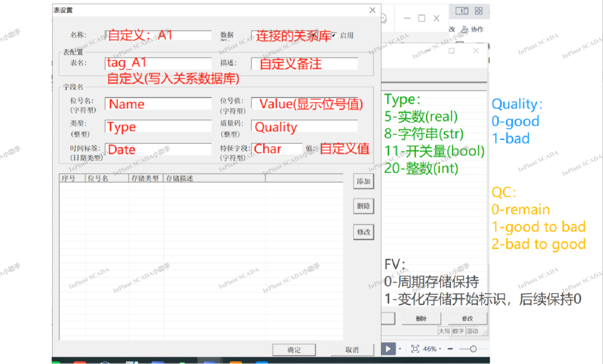
Task: Click the 存储类型 column header
Action: tap(145, 178)
